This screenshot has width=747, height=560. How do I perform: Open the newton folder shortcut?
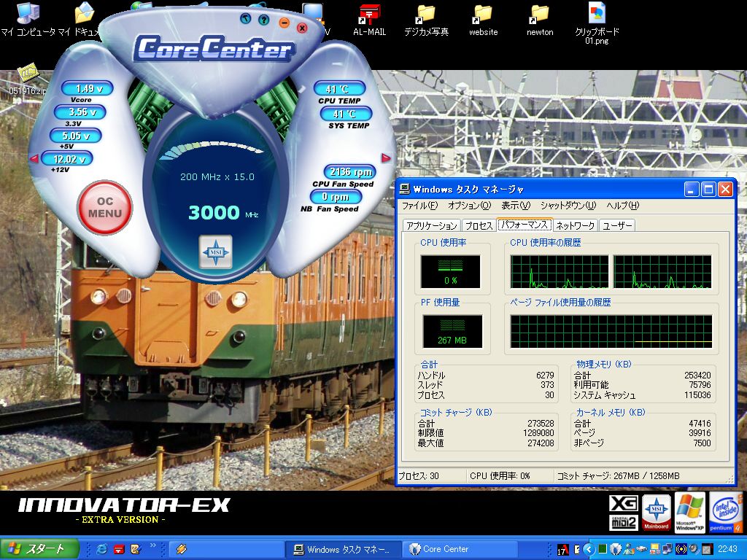[x=540, y=20]
